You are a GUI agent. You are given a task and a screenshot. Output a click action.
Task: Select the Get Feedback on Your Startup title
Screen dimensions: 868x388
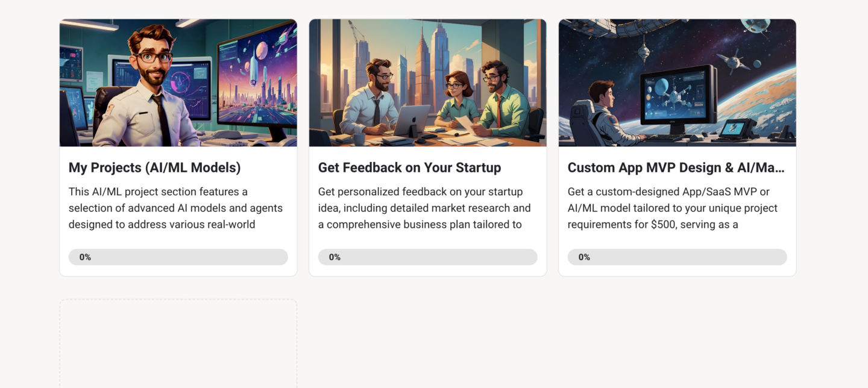[x=410, y=167]
